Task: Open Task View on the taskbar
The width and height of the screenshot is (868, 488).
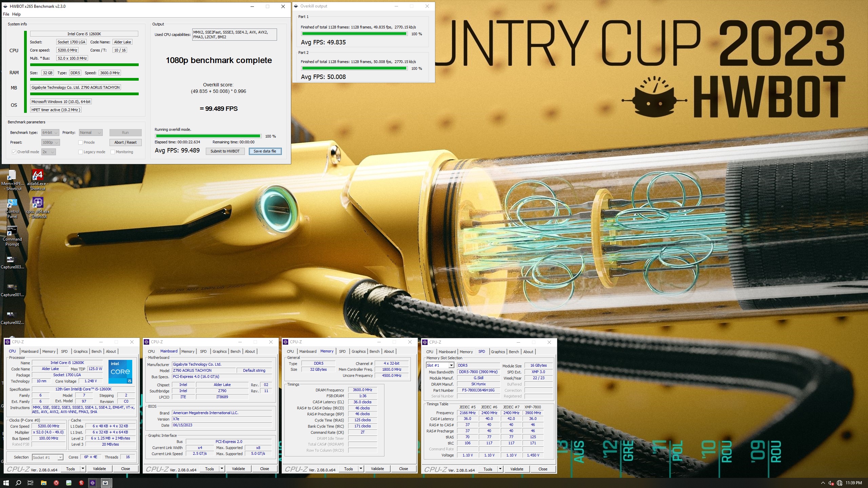Action: (31, 483)
